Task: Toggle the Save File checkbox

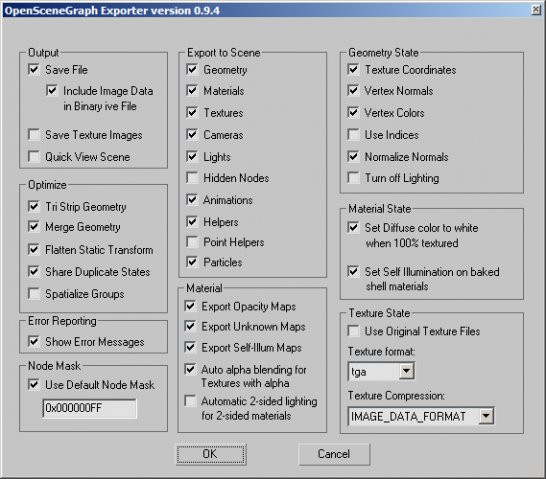Action: [34, 69]
